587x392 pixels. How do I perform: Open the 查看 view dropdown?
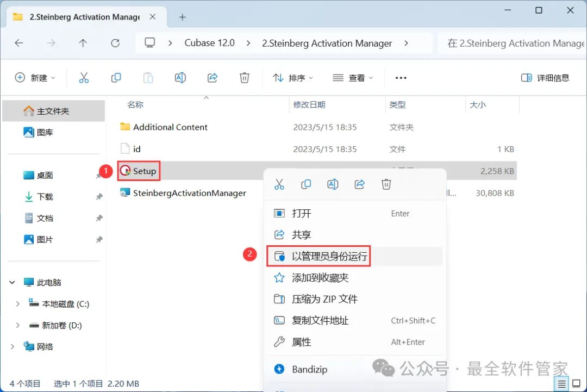[x=353, y=78]
